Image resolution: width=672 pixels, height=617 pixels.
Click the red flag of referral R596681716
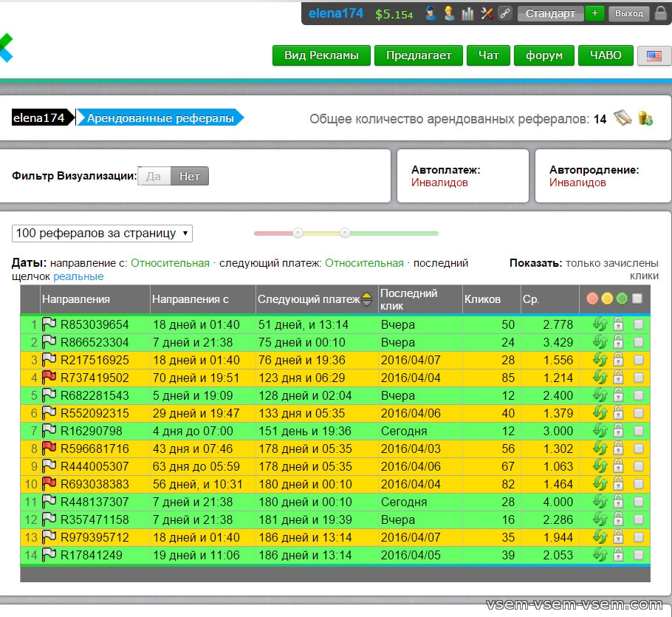tap(49, 448)
